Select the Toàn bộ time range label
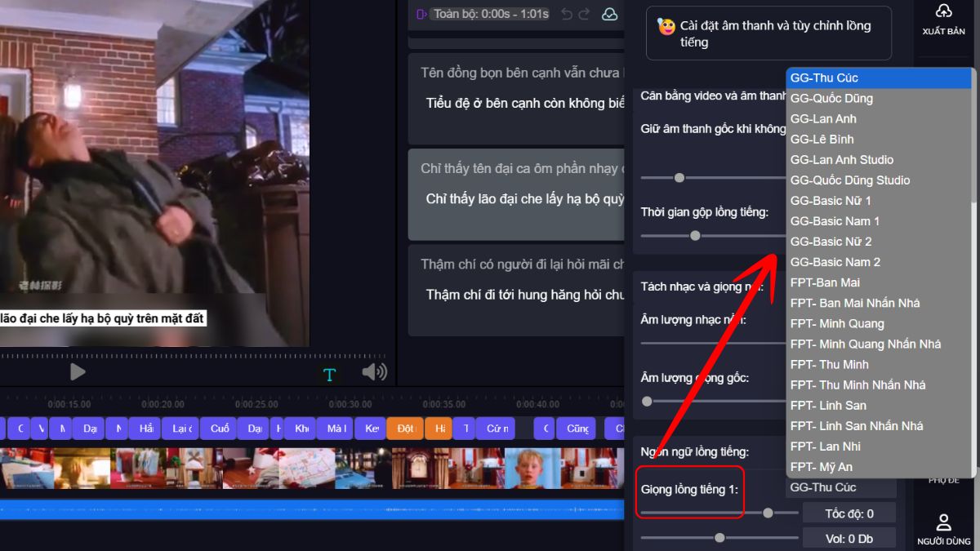 point(491,14)
